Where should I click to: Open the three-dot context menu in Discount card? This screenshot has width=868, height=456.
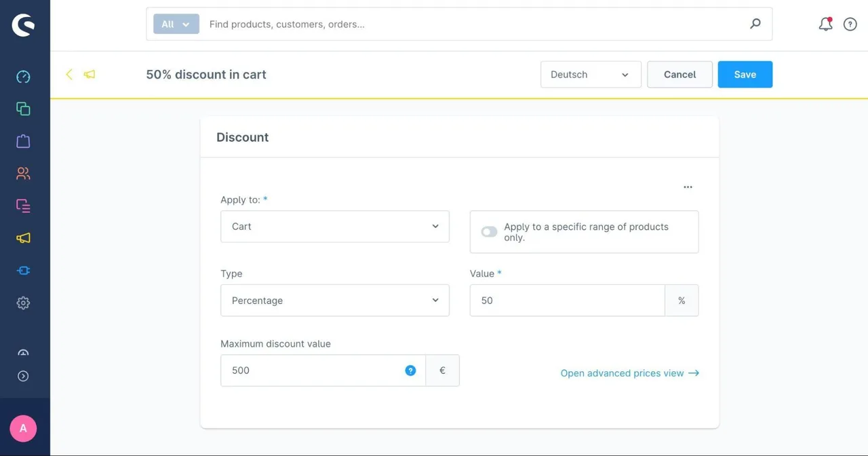pyautogui.click(x=688, y=187)
